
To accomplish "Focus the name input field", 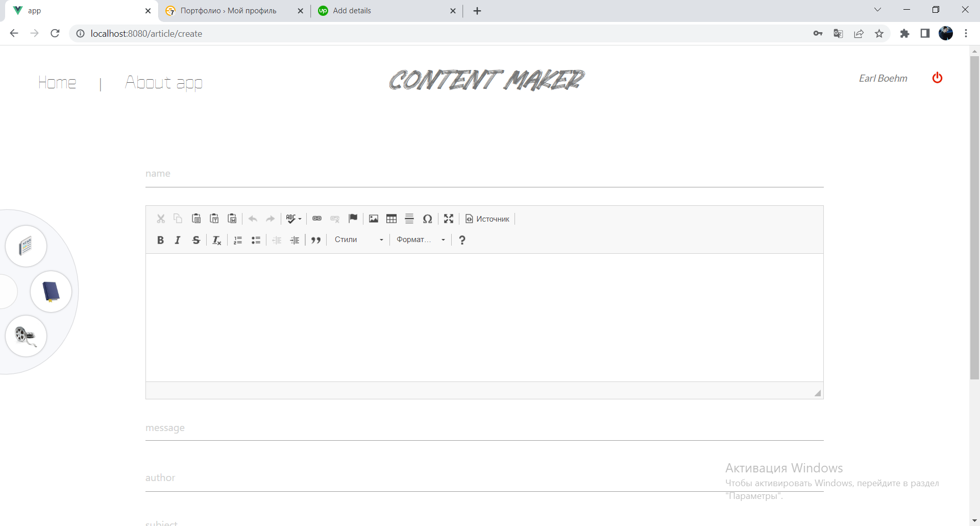I will (484, 174).
